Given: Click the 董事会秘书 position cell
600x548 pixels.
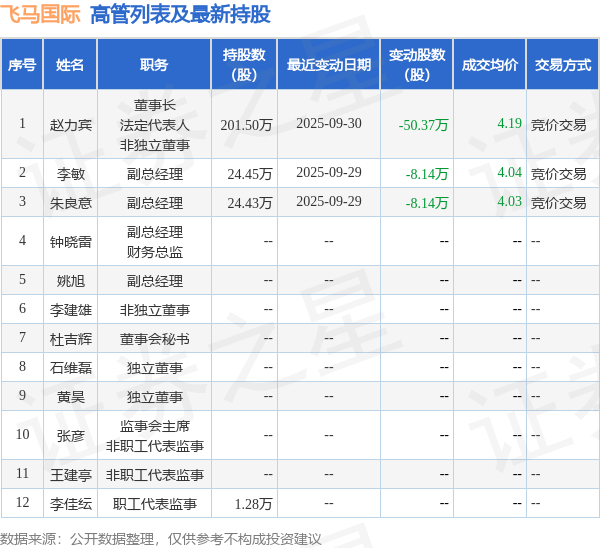Looking at the screenshot, I should [x=155, y=339].
